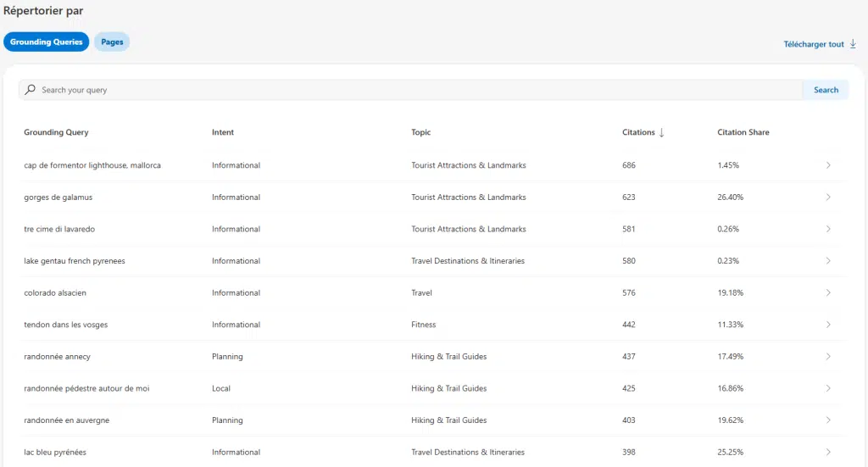868x467 pixels.
Task: Click Travel Destinations topic for lake gentau
Action: (468, 260)
